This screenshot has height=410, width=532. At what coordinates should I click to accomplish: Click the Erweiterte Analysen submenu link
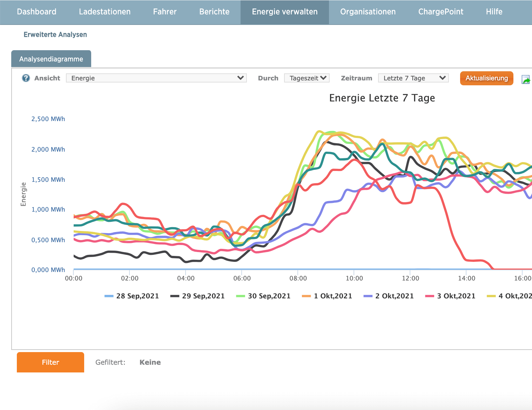[x=55, y=34]
